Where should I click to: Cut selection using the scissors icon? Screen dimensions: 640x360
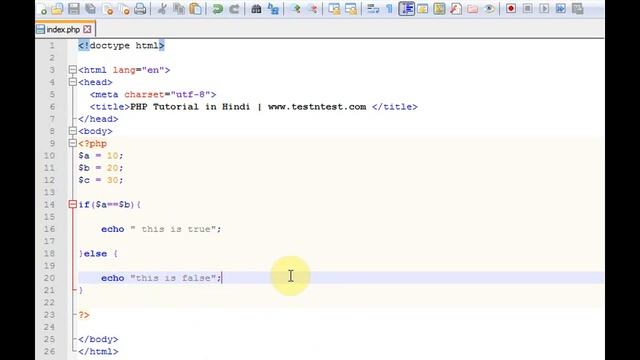coord(162,9)
